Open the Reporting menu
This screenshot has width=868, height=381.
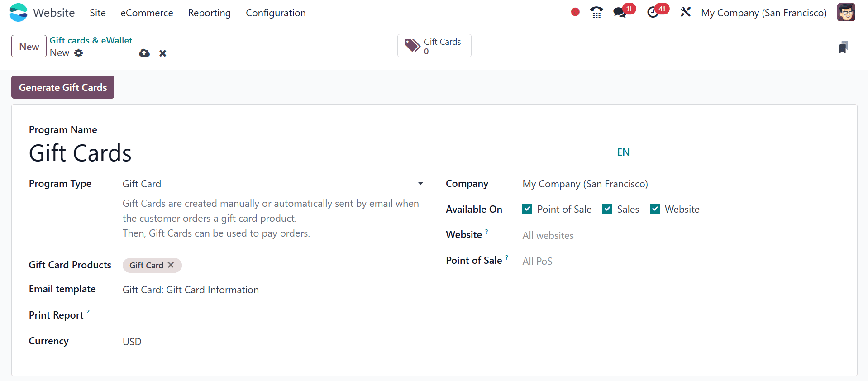tap(209, 13)
